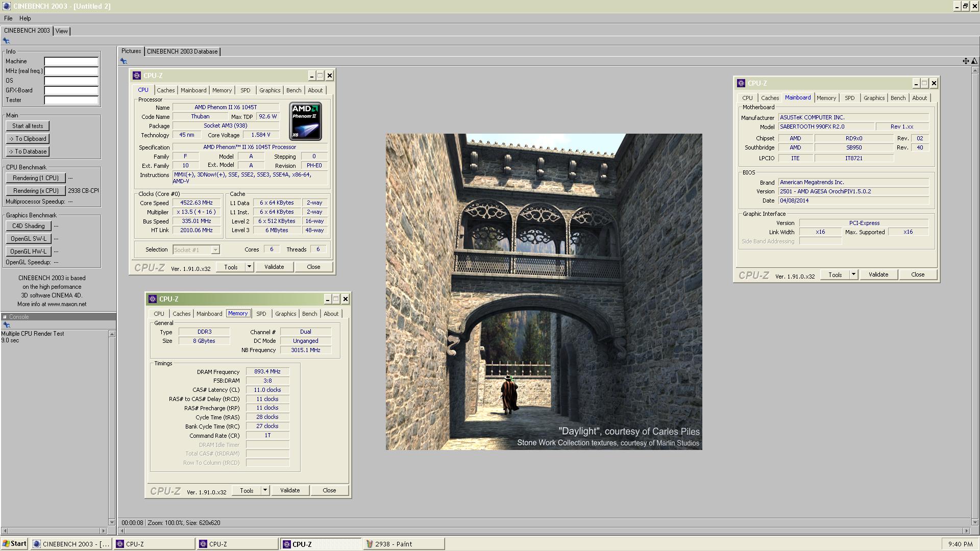This screenshot has height=551, width=980.
Task: Select the SPD tab in the CPU-Z Memory window
Action: (261, 314)
